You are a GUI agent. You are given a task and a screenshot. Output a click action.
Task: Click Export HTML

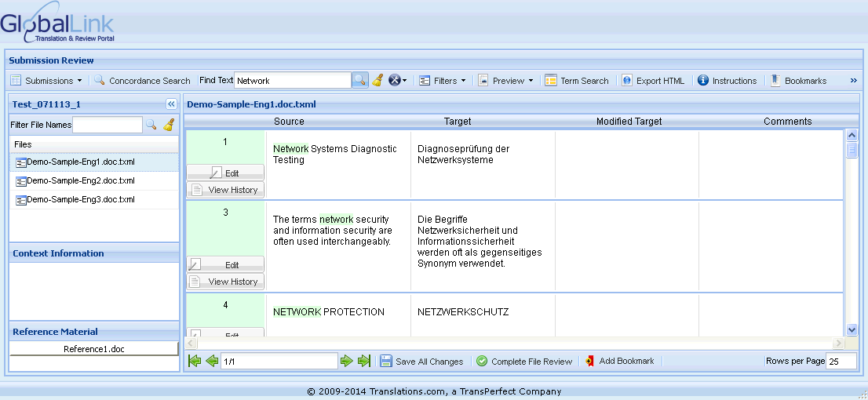653,81
